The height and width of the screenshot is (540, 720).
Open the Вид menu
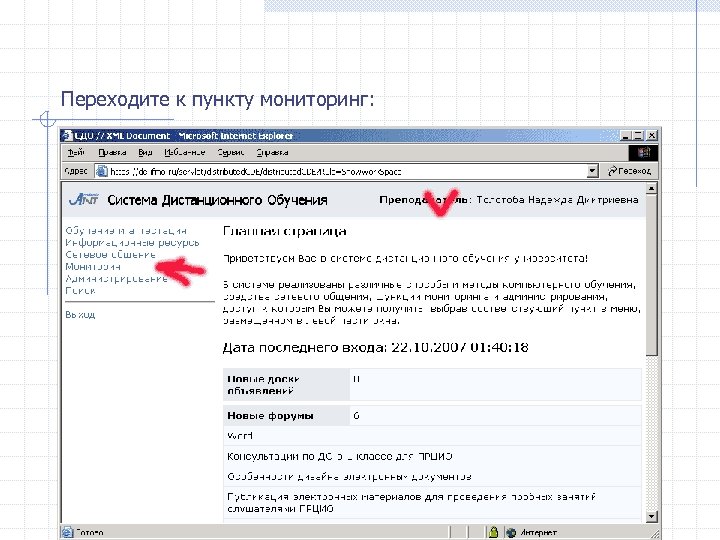point(145,152)
